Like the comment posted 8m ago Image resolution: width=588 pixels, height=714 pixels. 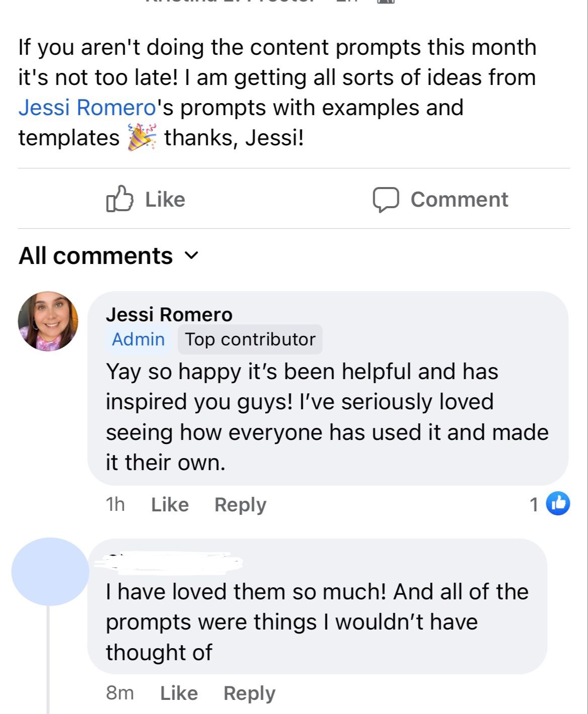[179, 693]
